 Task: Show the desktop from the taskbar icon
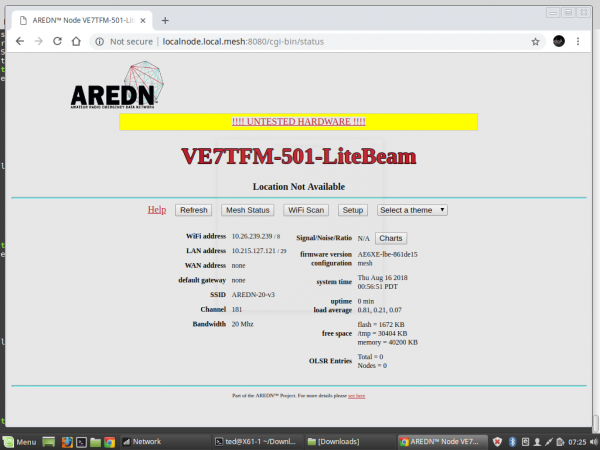tap(49, 442)
